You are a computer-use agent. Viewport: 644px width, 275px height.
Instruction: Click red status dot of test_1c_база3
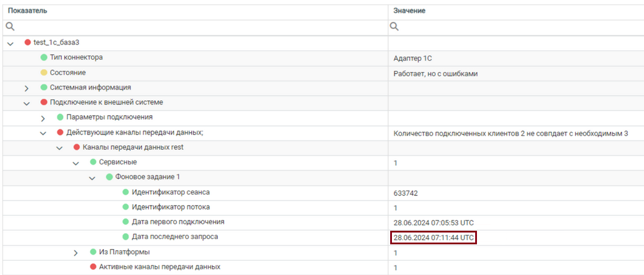point(27,42)
